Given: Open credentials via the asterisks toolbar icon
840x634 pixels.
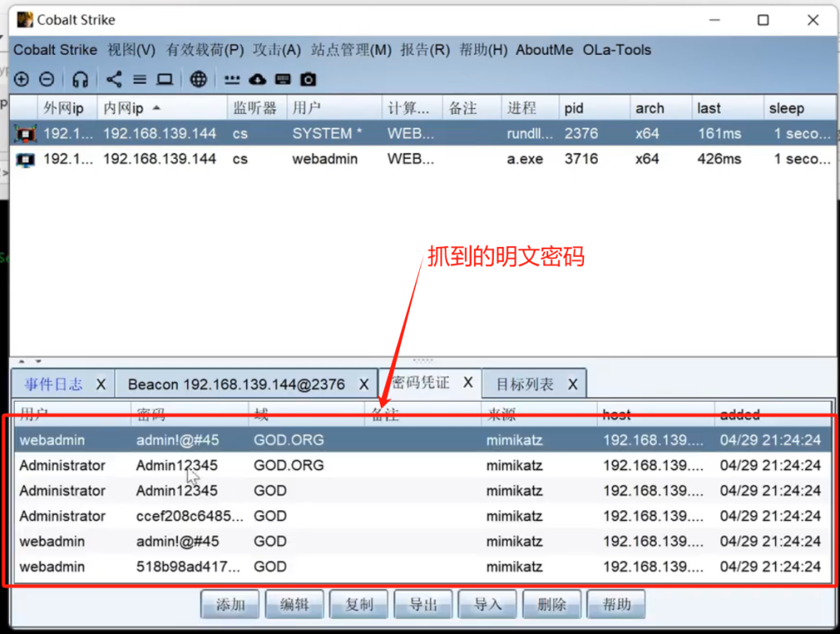Looking at the screenshot, I should (x=231, y=80).
